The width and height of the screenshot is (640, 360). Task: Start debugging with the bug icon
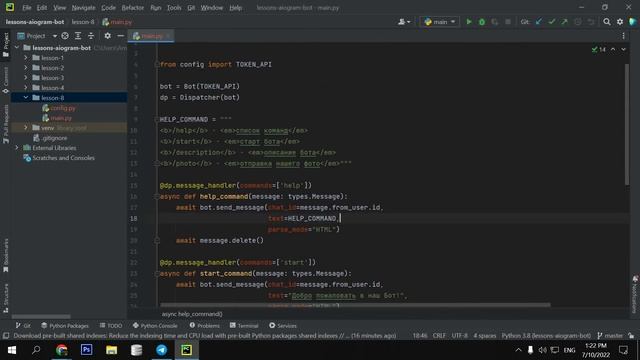[482, 22]
